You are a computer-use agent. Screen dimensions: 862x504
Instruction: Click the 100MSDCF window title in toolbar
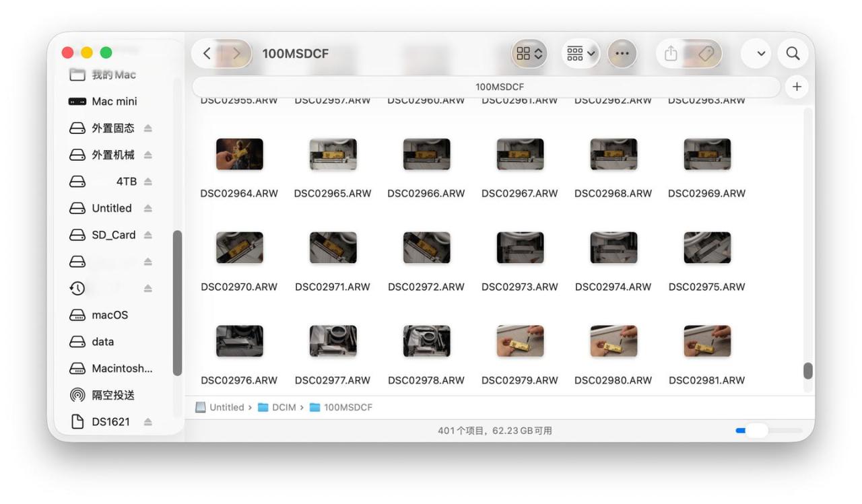point(296,54)
